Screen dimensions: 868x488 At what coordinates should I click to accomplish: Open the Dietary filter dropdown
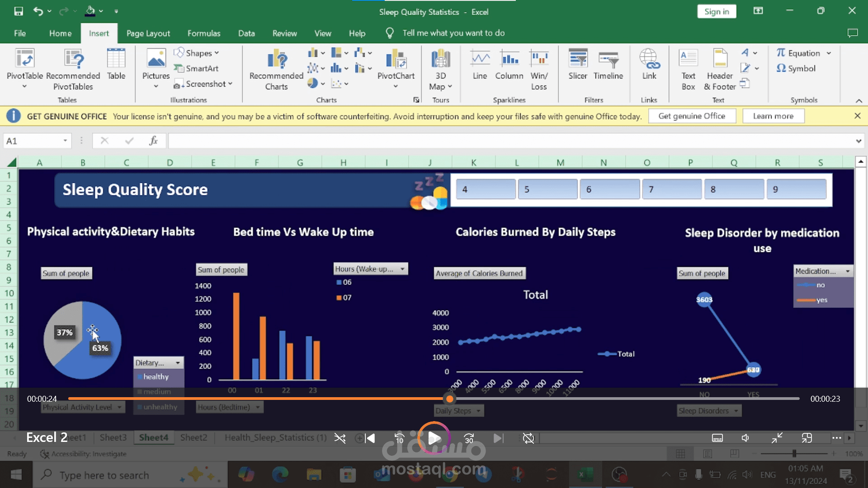tap(178, 363)
